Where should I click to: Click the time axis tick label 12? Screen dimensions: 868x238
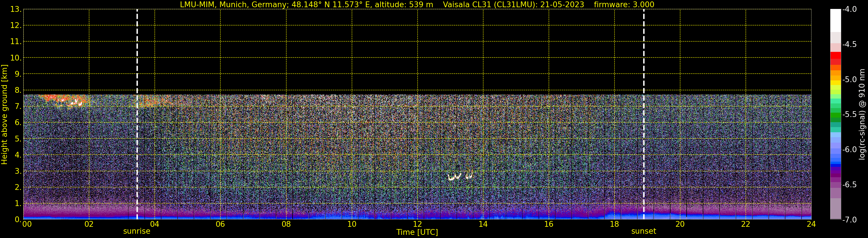click(x=417, y=224)
